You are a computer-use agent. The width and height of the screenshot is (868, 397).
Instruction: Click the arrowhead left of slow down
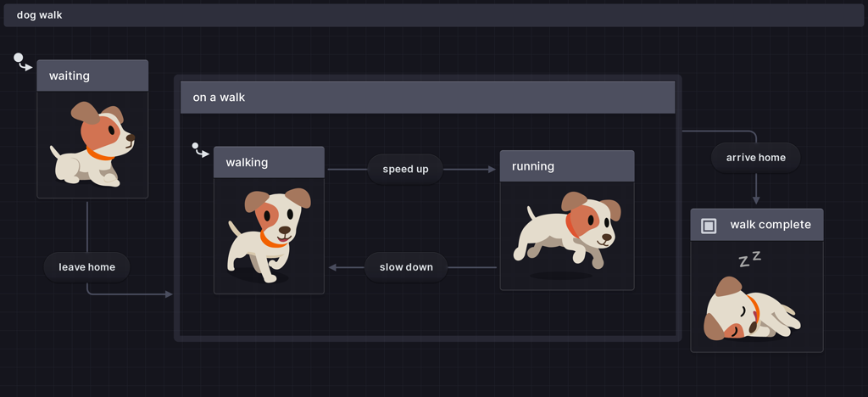coord(332,268)
